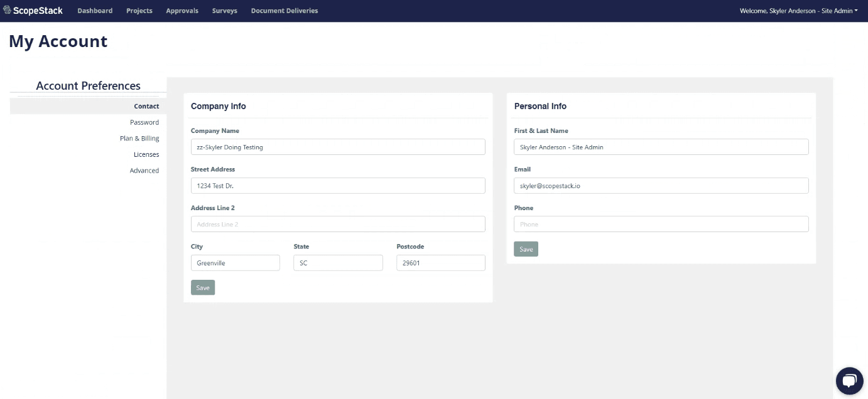Select the Postcode input field
The image size is (868, 399).
(x=441, y=263)
